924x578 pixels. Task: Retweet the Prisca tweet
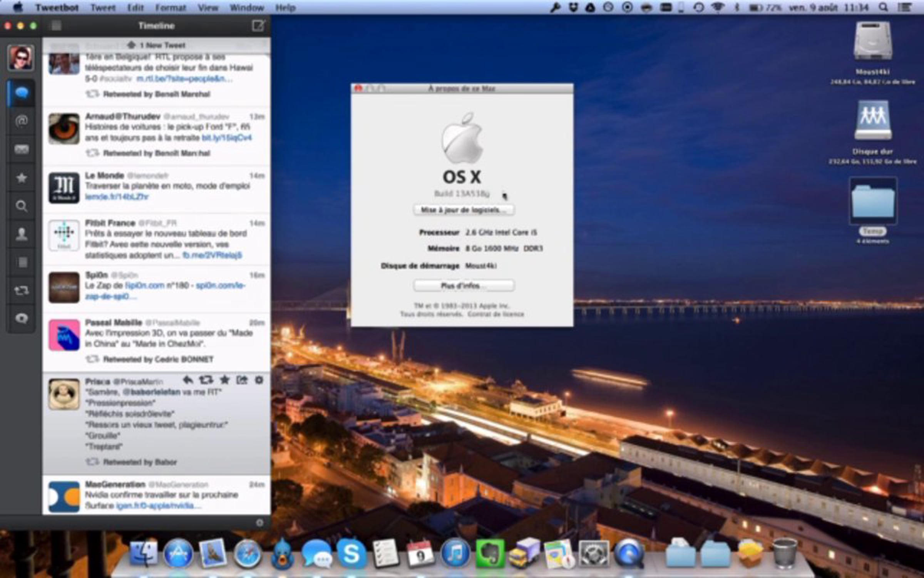[206, 380]
